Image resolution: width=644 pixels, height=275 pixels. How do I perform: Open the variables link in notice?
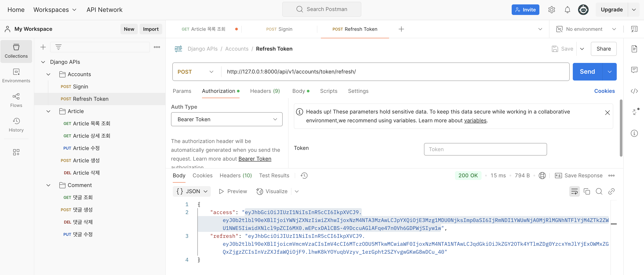pos(475,120)
